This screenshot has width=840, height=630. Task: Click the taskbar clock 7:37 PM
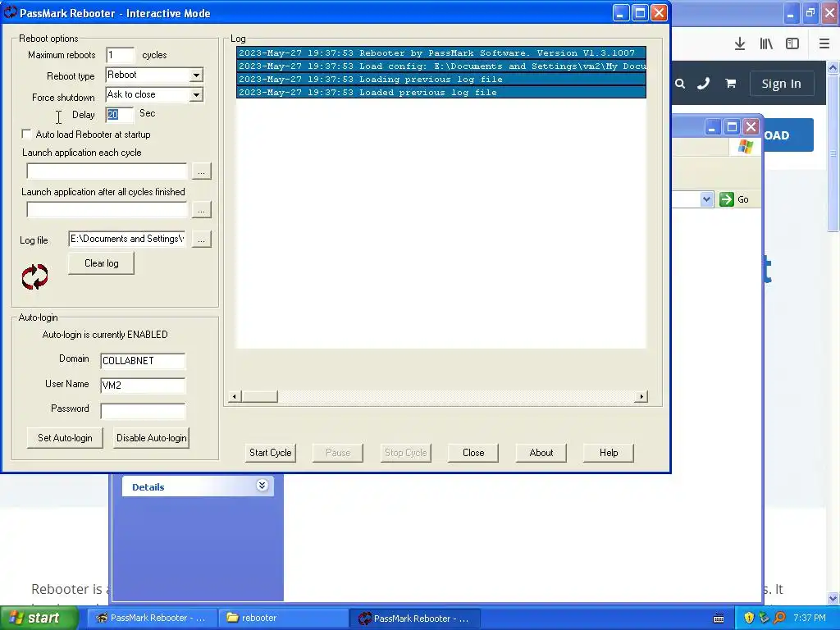pyautogui.click(x=809, y=618)
